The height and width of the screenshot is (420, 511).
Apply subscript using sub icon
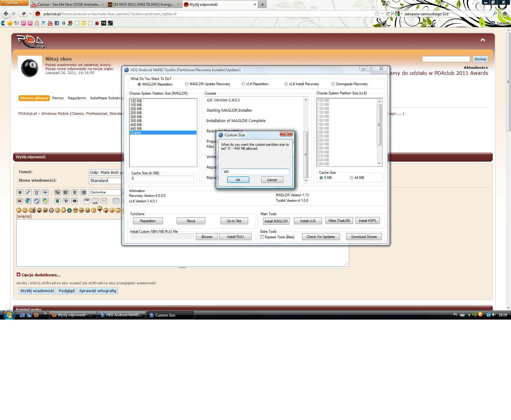pos(95,201)
